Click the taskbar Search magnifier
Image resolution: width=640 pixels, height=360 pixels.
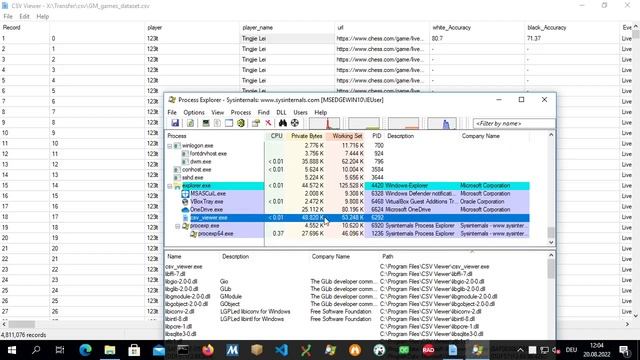point(36,350)
